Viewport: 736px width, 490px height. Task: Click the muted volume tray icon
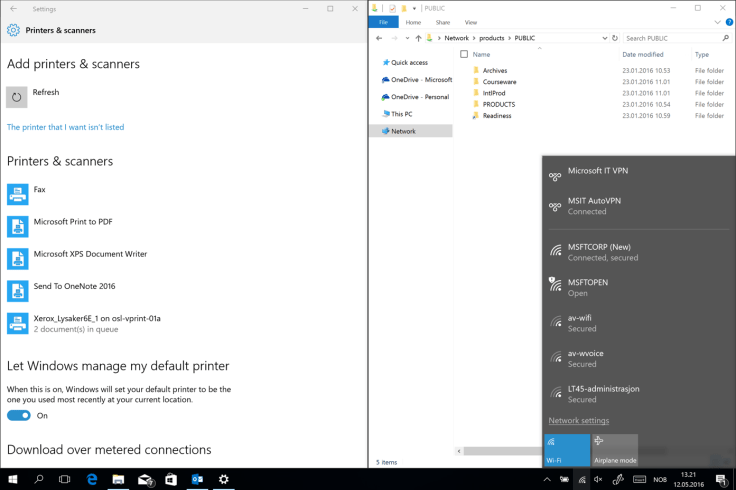598,479
